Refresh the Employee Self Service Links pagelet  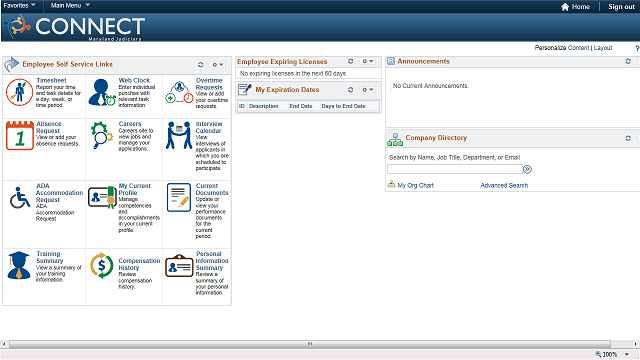click(x=200, y=64)
